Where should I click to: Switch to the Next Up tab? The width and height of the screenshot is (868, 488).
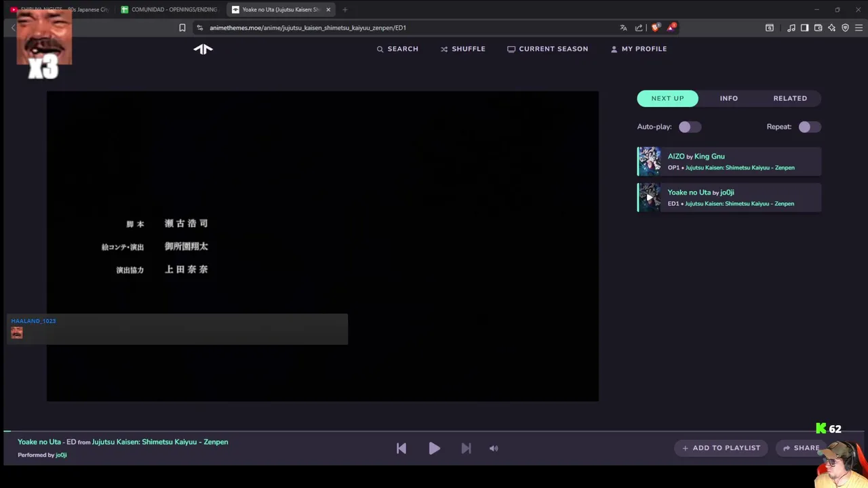pyautogui.click(x=667, y=98)
